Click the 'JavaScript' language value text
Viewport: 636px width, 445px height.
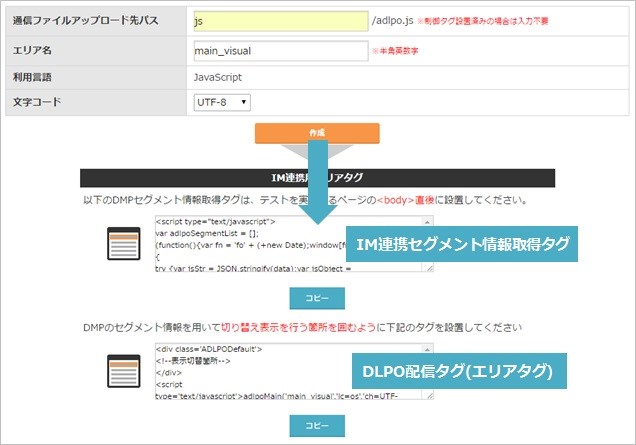tap(217, 77)
